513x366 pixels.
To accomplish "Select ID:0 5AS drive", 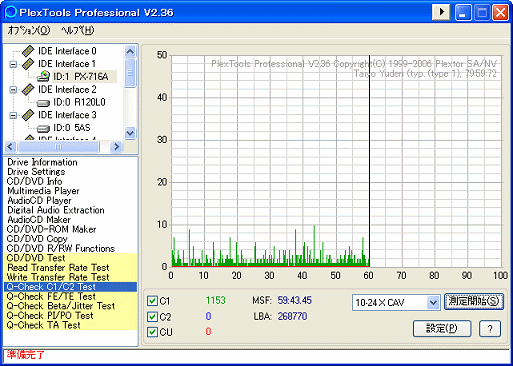I will click(71, 128).
